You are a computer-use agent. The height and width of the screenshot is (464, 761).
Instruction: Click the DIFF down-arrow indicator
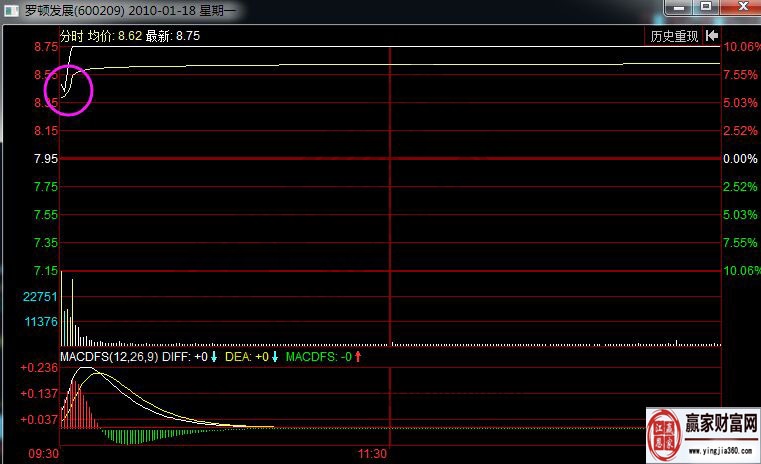coord(214,357)
